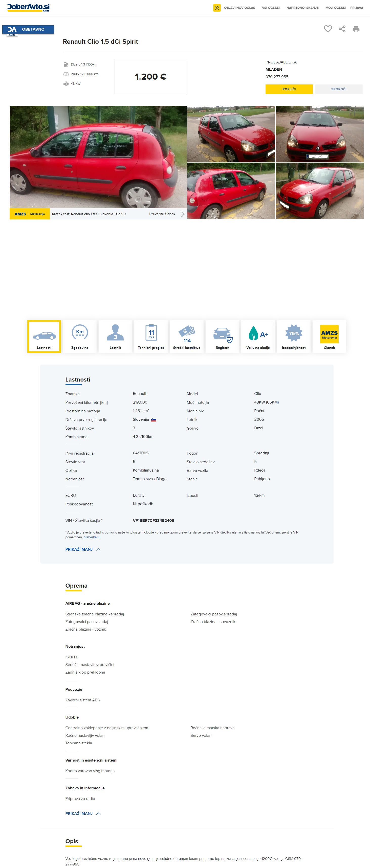Click the Lastnosti section heading
370x868 pixels.
pyautogui.click(x=77, y=380)
